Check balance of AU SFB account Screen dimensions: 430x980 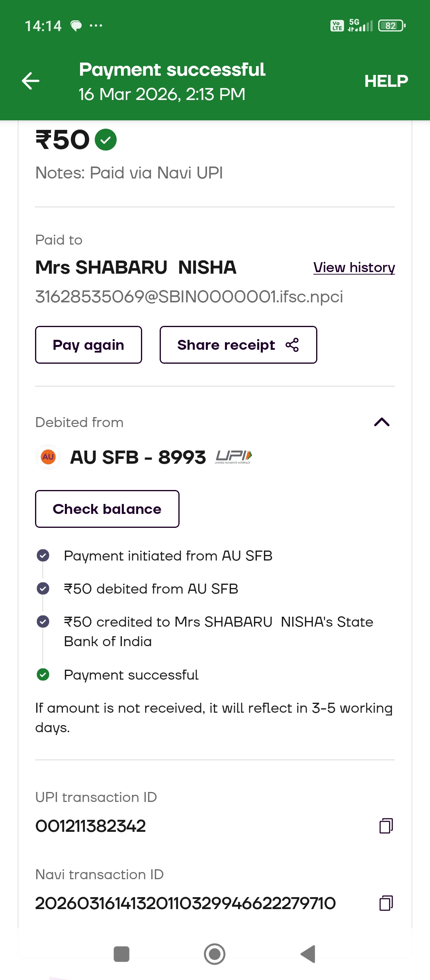[107, 509]
